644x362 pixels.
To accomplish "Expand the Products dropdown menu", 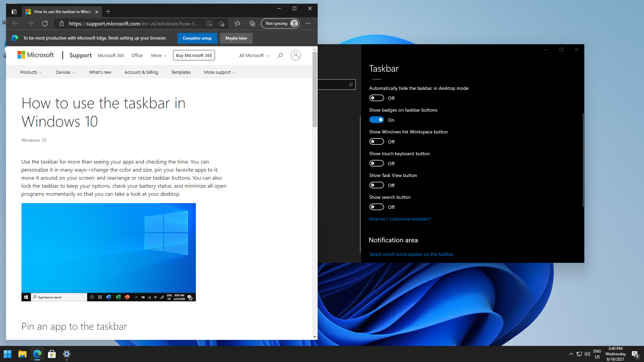I will [x=31, y=72].
